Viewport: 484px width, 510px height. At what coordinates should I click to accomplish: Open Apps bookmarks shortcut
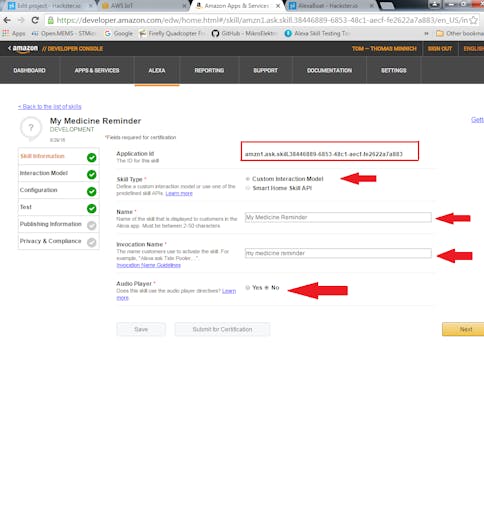[x=14, y=33]
